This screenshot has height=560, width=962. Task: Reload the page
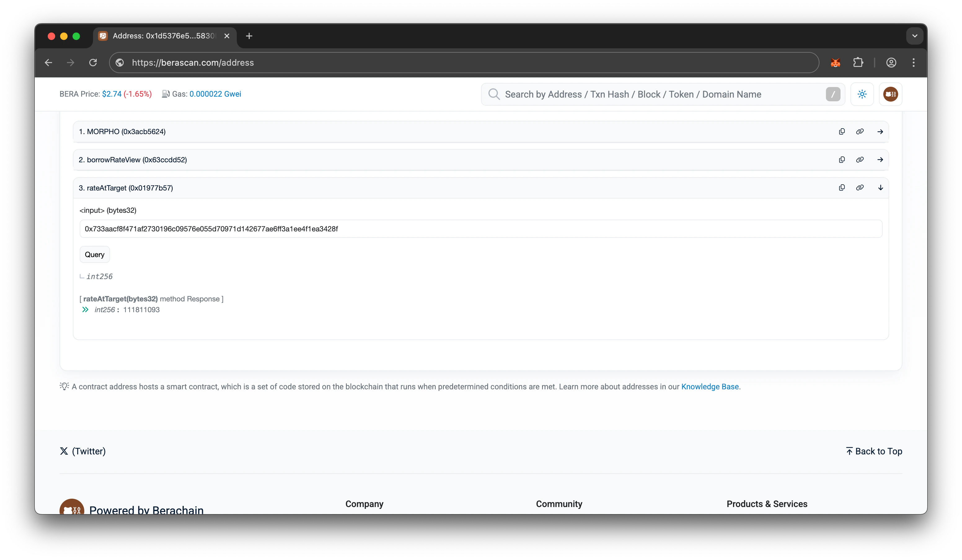(x=93, y=63)
